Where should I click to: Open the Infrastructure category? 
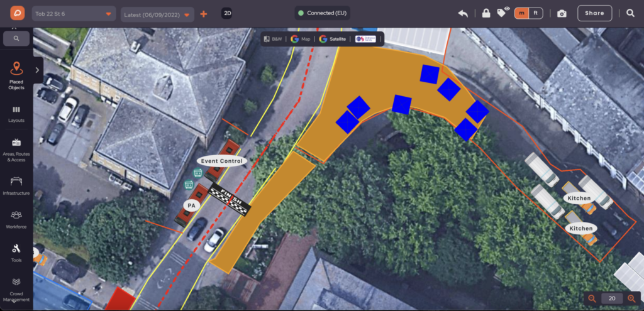(x=16, y=185)
